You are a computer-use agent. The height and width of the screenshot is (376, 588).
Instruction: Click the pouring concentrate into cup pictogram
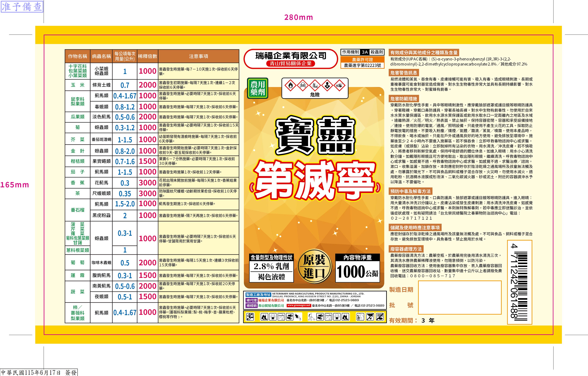click(x=297, y=317)
